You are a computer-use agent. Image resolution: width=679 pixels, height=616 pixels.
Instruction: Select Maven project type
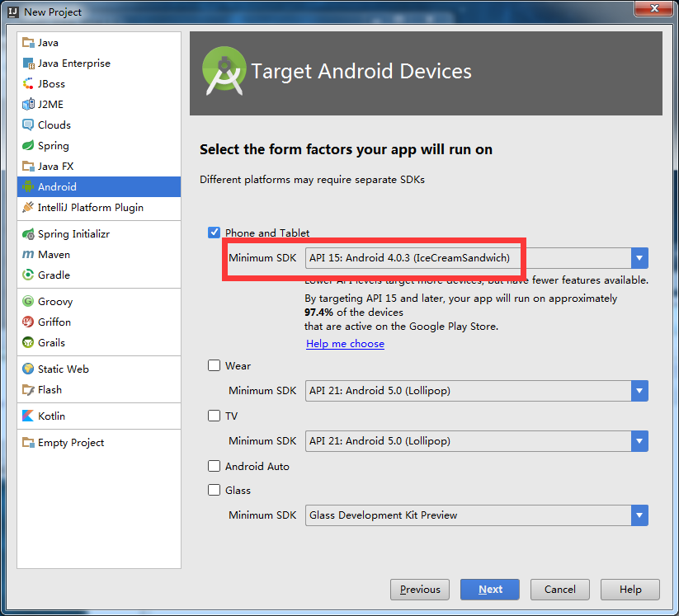99,254
